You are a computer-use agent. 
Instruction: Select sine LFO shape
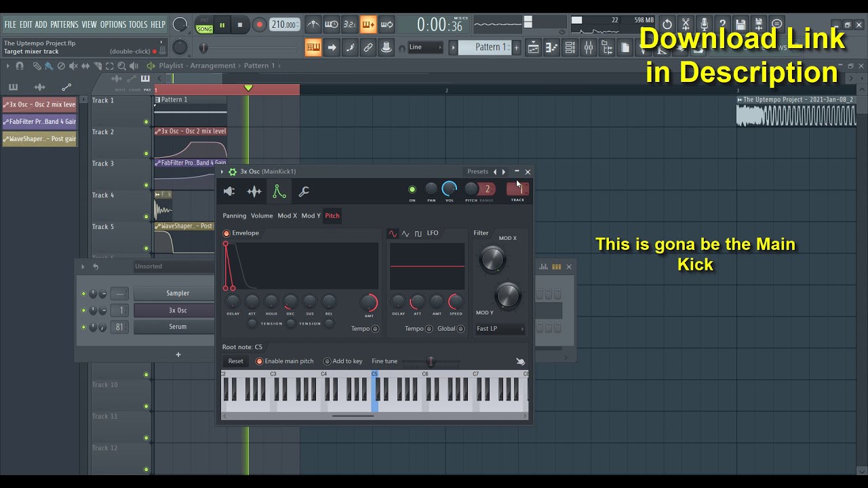[x=393, y=233]
